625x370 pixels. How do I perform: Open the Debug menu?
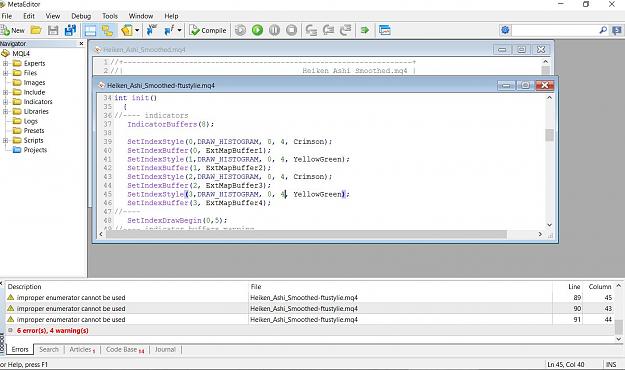click(x=81, y=16)
